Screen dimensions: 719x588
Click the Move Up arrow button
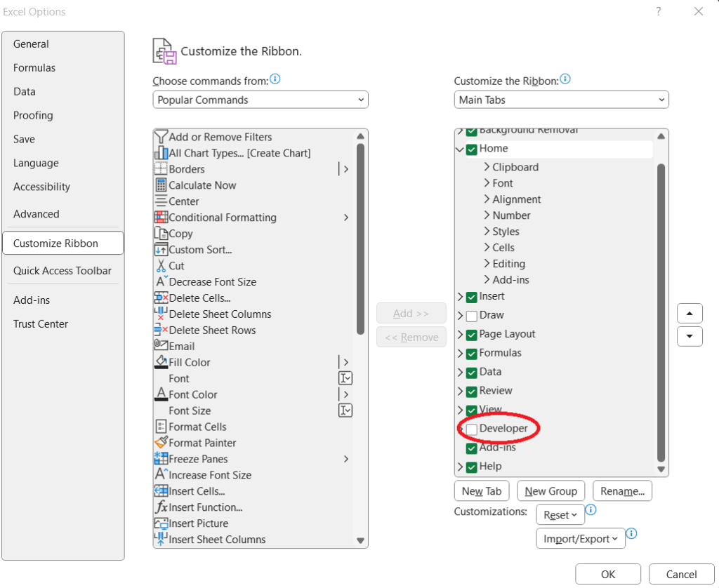[x=690, y=313]
